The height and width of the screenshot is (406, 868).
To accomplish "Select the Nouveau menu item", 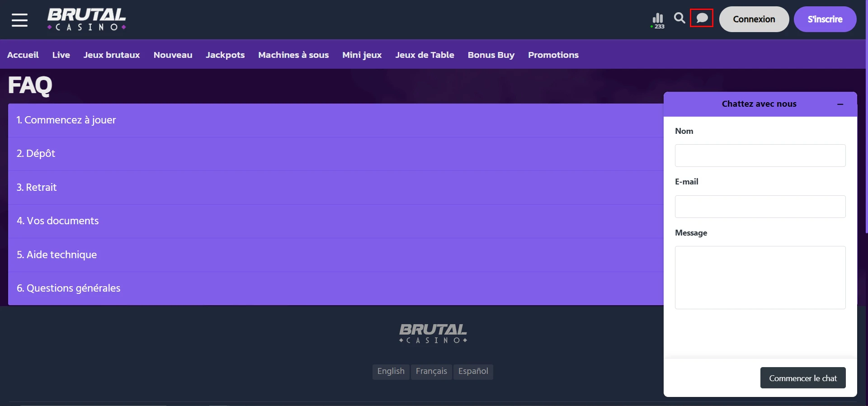I will 173,55.
